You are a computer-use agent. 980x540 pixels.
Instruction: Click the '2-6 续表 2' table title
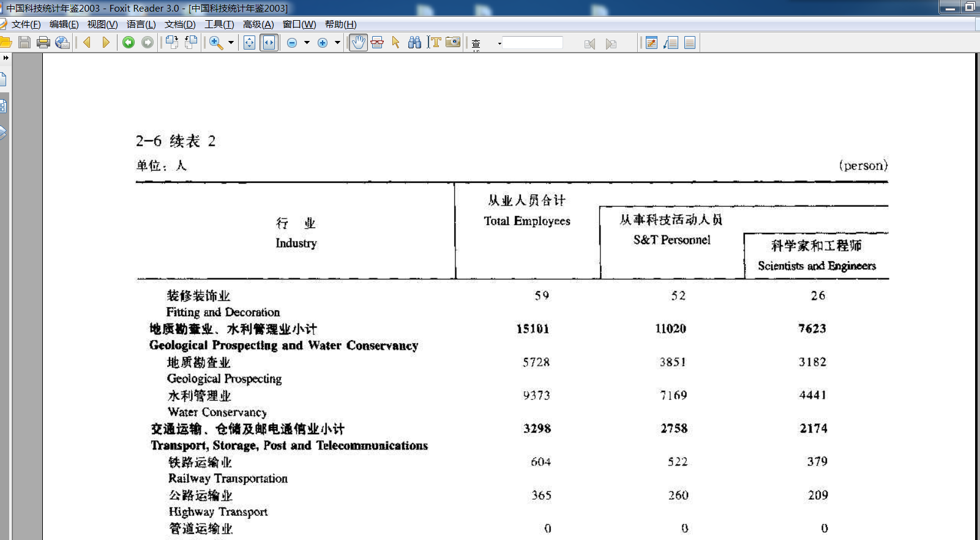[176, 141]
